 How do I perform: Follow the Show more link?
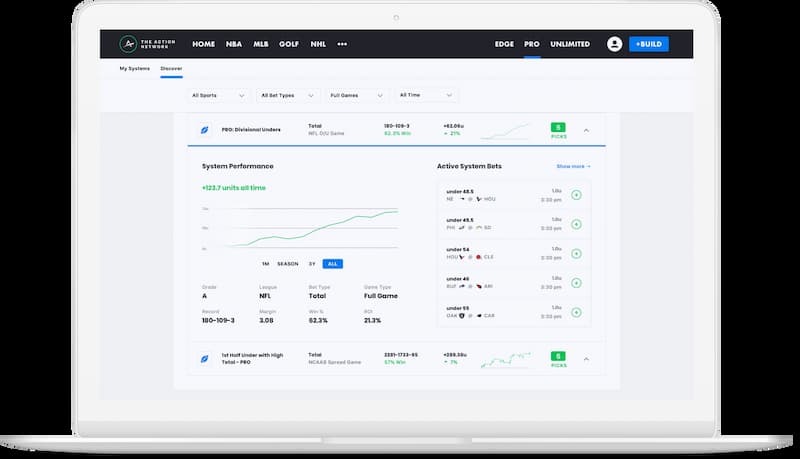[x=573, y=166]
